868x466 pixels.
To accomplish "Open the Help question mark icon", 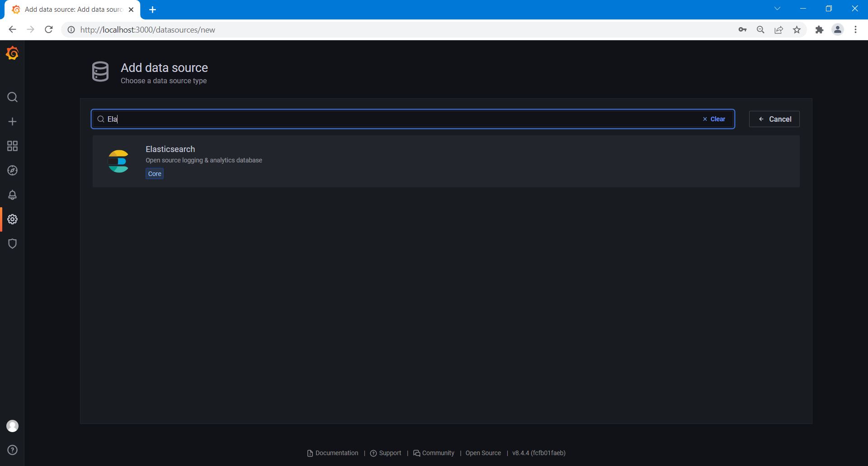I will click(12, 450).
